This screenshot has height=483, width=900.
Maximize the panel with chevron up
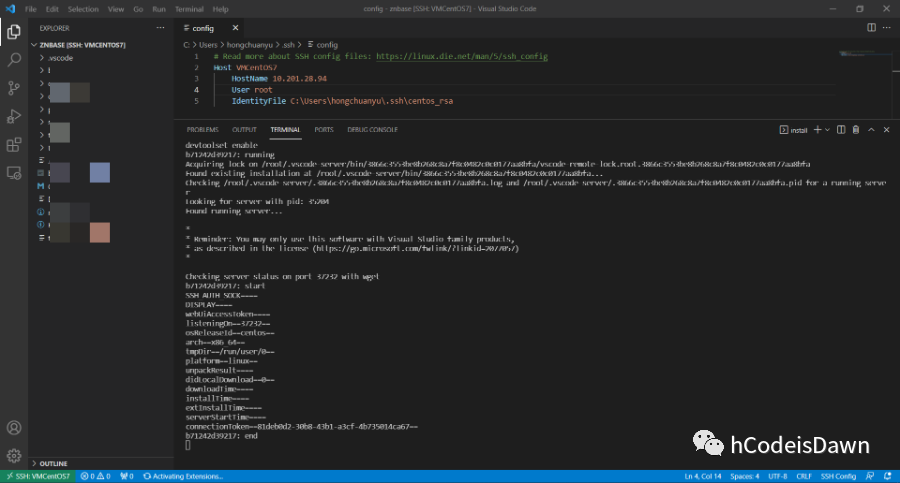click(x=871, y=130)
